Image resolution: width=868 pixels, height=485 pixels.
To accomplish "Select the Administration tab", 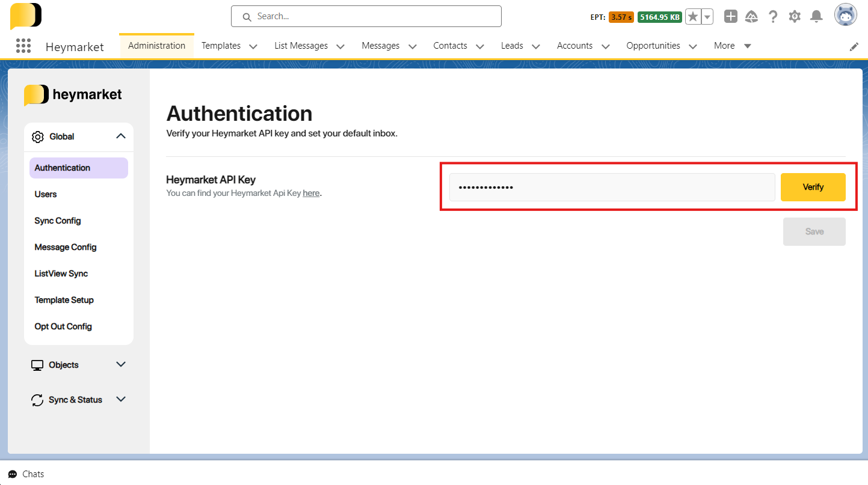I will click(x=156, y=46).
